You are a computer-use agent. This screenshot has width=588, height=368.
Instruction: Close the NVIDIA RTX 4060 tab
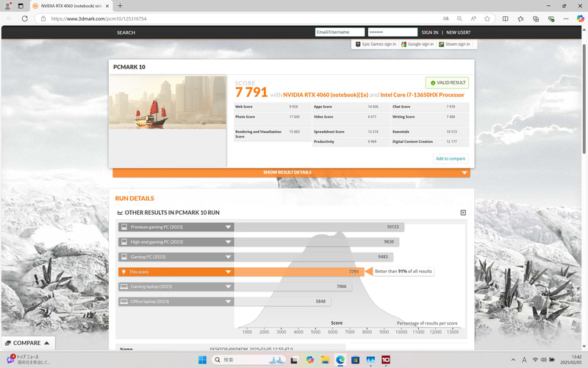point(107,6)
